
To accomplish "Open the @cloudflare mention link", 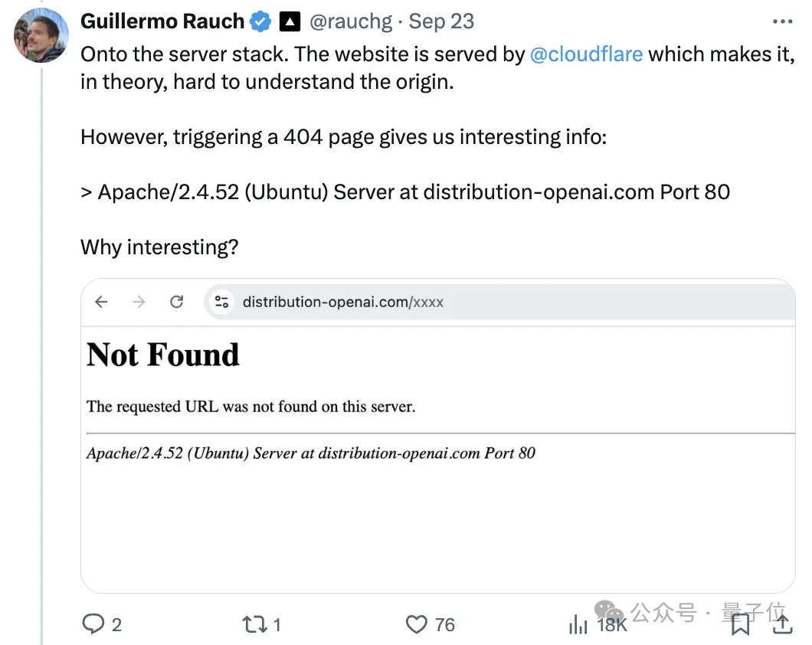I will click(x=586, y=54).
